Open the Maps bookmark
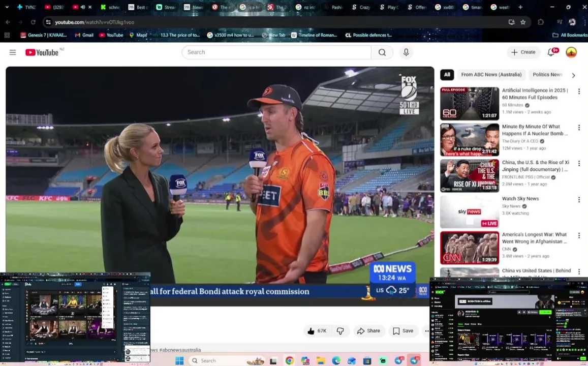The height and width of the screenshot is (366, 588). click(x=138, y=35)
